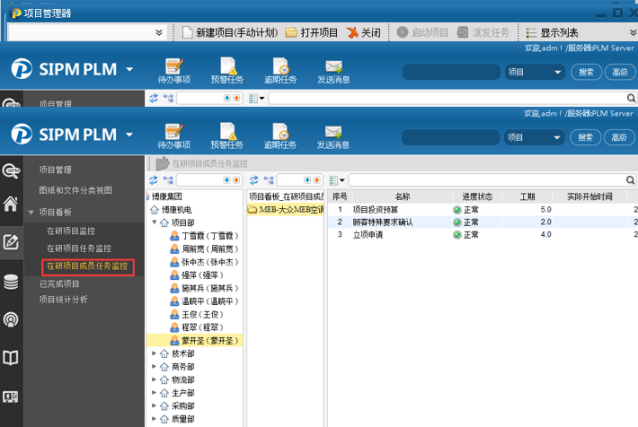Select the 在研项目监控 menu entry
Viewport: 638px width, 427px height.
[x=71, y=231]
